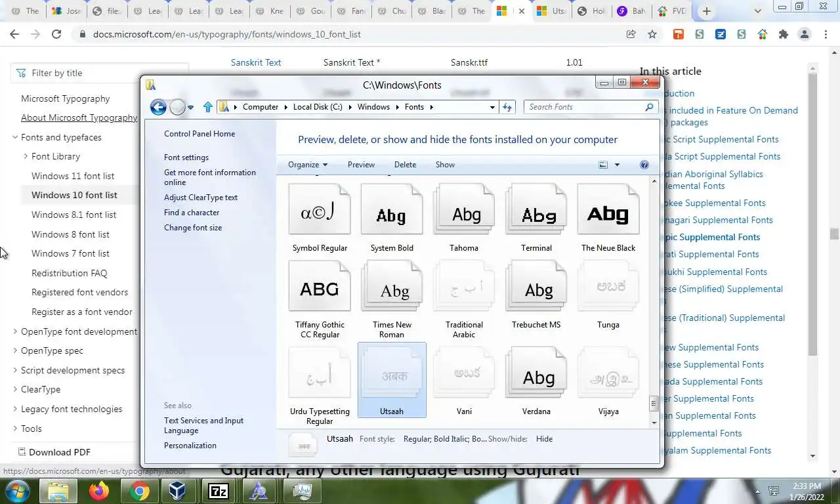Open Adjust ClearType text link
The width and height of the screenshot is (840, 504).
(201, 198)
